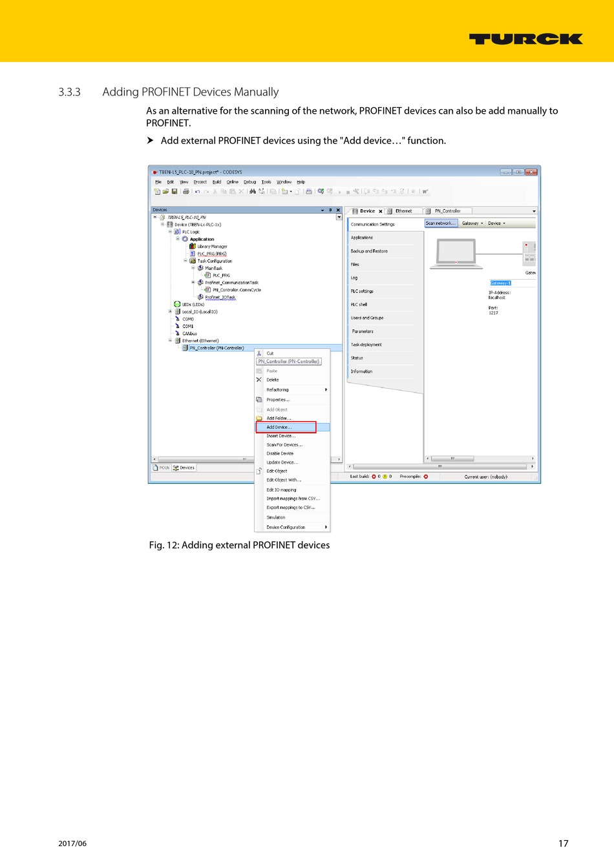Click the Current user status bar entry
614x868 pixels.
coord(486,477)
